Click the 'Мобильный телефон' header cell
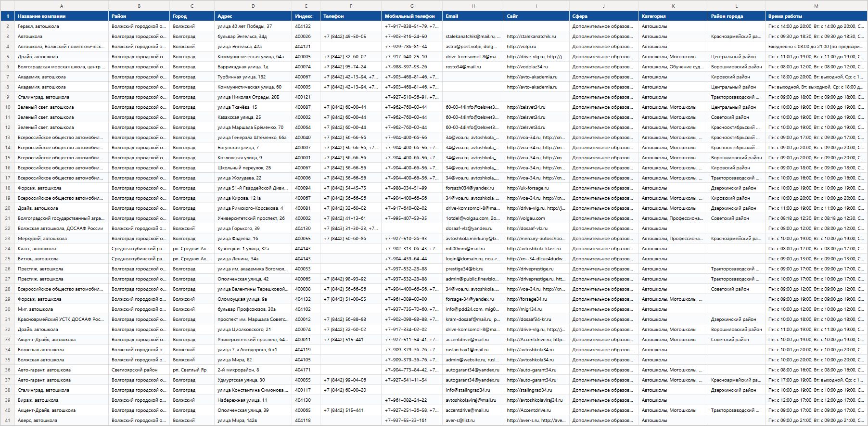 pos(412,16)
